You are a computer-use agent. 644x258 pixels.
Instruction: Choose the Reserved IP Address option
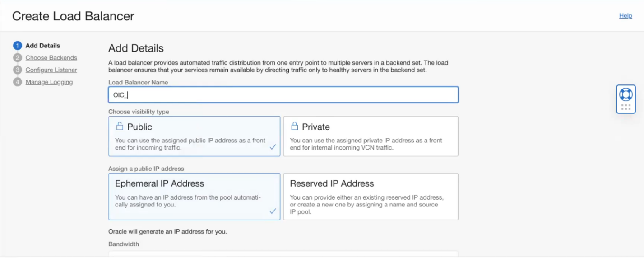pos(371,197)
